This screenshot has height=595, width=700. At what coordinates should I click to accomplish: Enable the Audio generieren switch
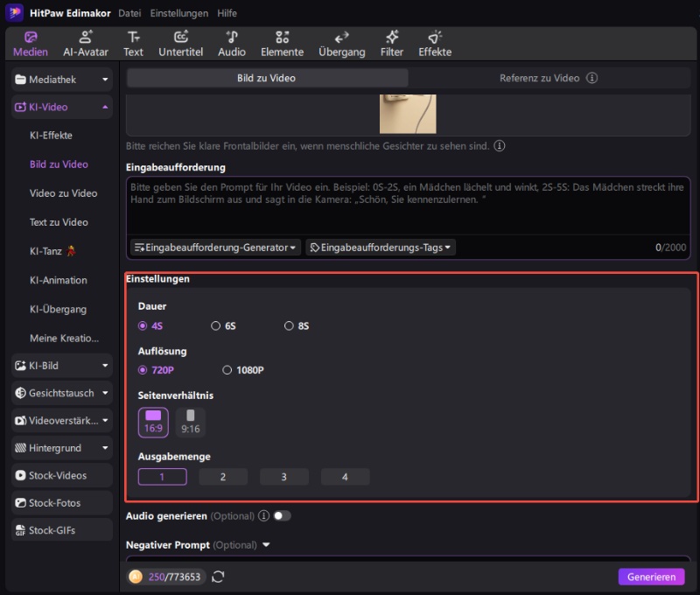click(x=282, y=516)
